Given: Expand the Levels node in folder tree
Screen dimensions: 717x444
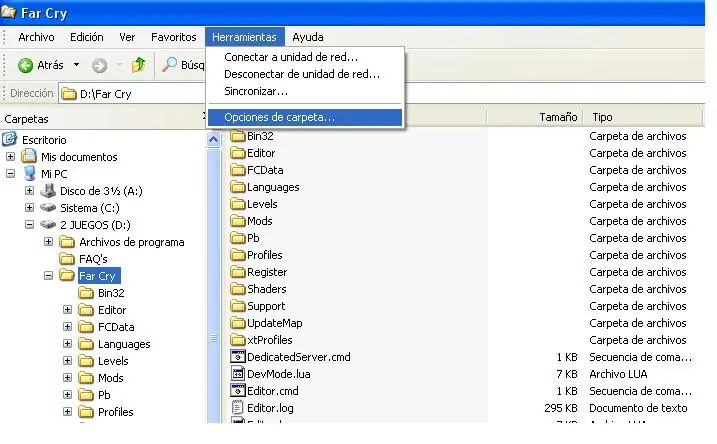Looking at the screenshot, I should pos(68,360).
